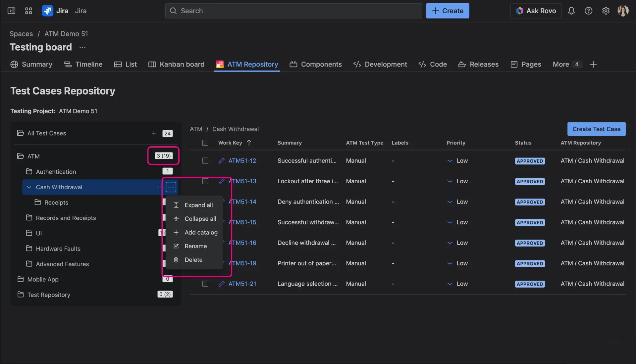The height and width of the screenshot is (364, 636).
Task: Open the Low priority dropdown for ATM51-16
Action: [457, 243]
